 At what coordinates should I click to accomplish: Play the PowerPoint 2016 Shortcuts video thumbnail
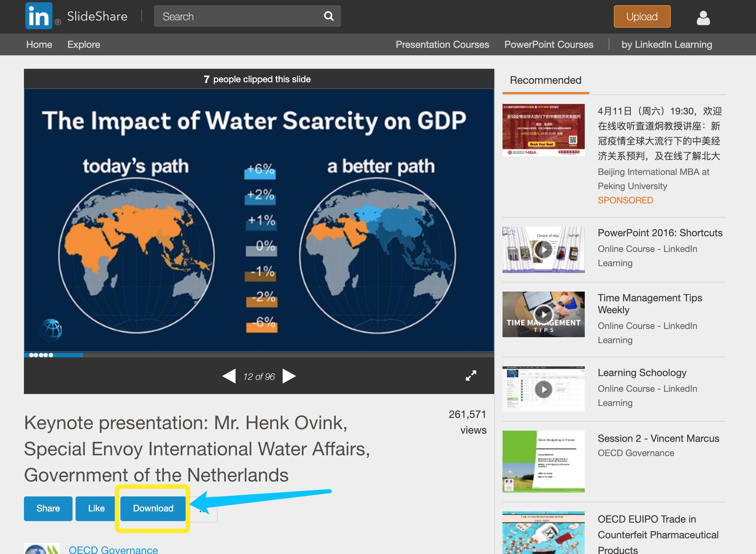pyautogui.click(x=543, y=249)
